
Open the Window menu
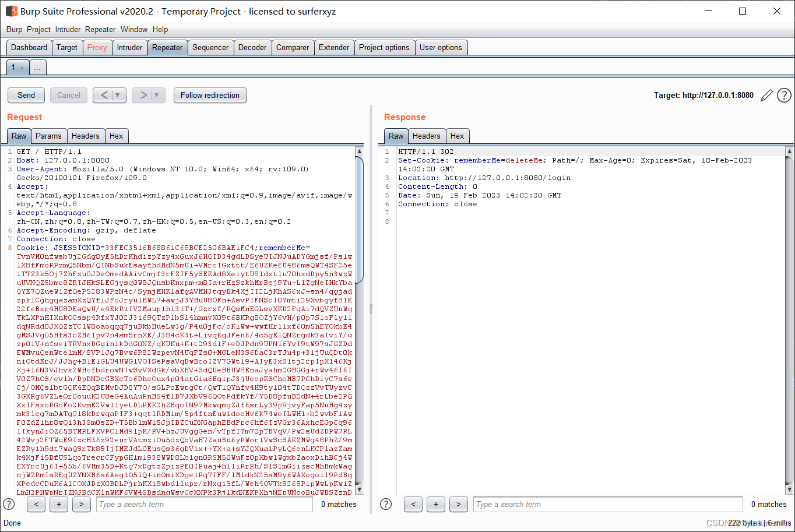coord(134,29)
